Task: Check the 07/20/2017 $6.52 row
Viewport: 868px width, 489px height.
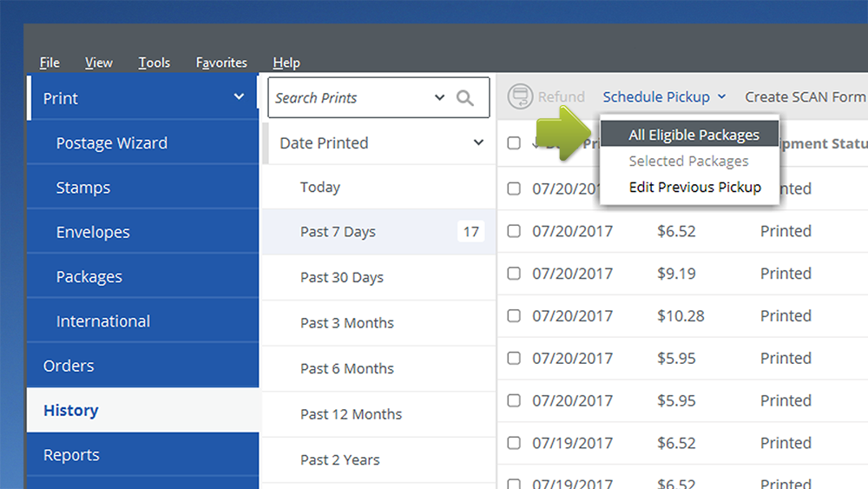Action: pos(514,231)
